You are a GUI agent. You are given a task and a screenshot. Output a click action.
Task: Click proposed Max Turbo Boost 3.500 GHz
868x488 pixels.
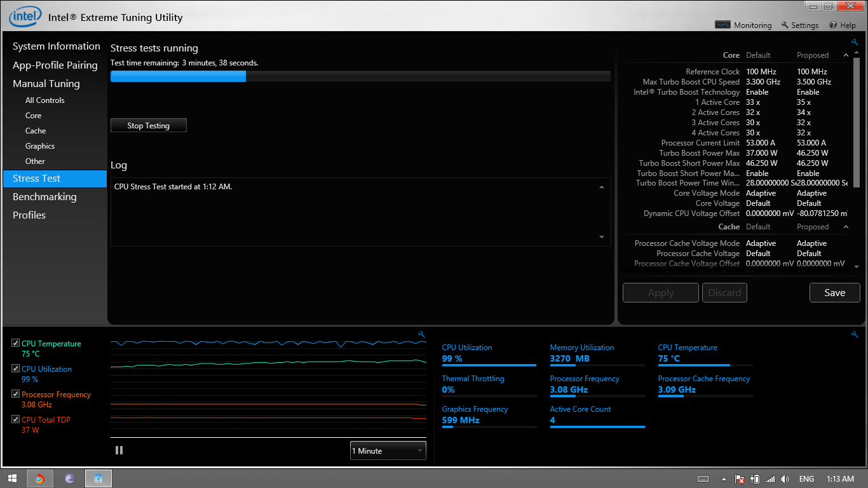pyautogui.click(x=814, y=82)
